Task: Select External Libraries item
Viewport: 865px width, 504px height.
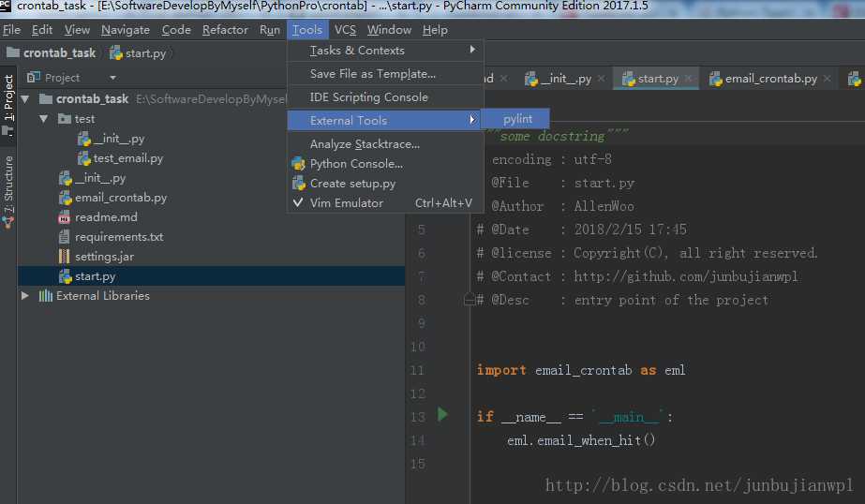Action: (x=102, y=296)
